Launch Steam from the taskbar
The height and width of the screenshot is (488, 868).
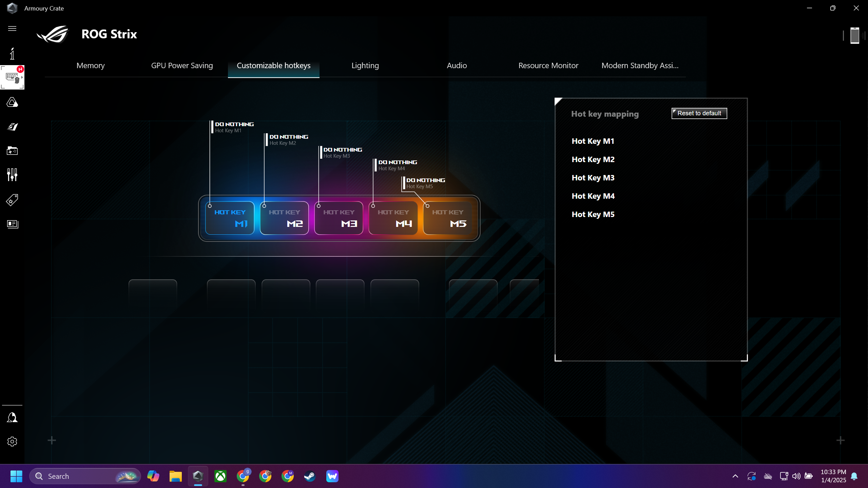click(309, 476)
